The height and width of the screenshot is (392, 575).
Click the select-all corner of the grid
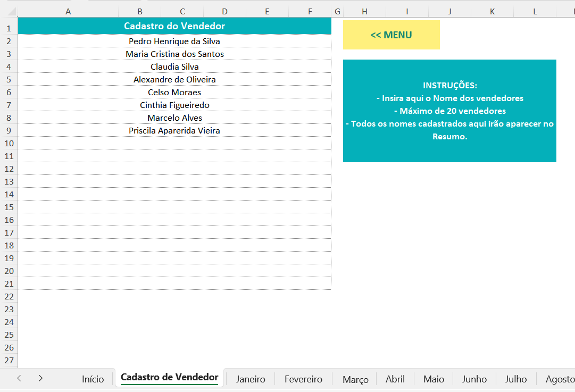click(9, 11)
